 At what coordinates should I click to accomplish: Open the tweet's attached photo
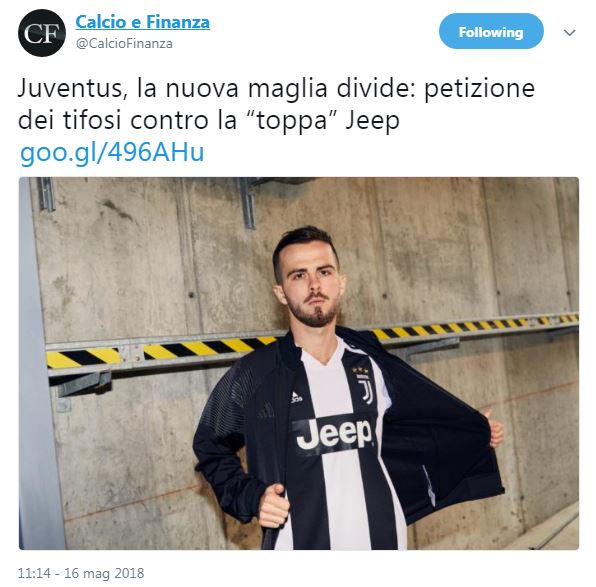(x=299, y=363)
